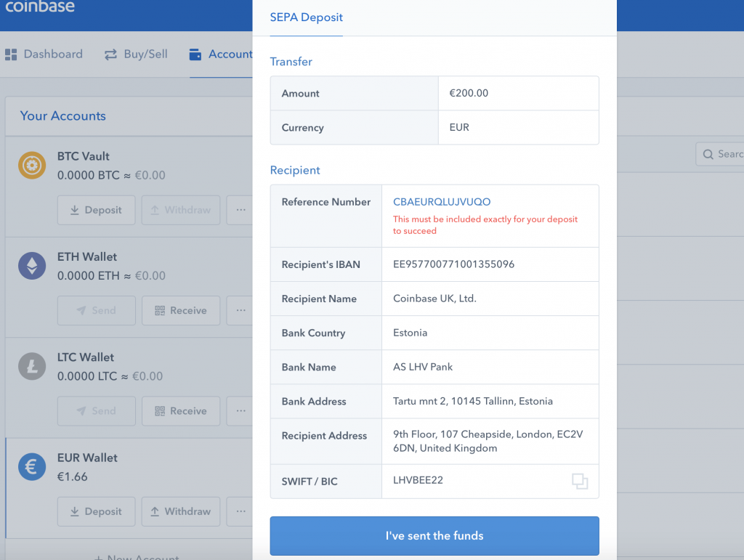
Task: Click the bank name AS LHV Pank
Action: tap(423, 367)
